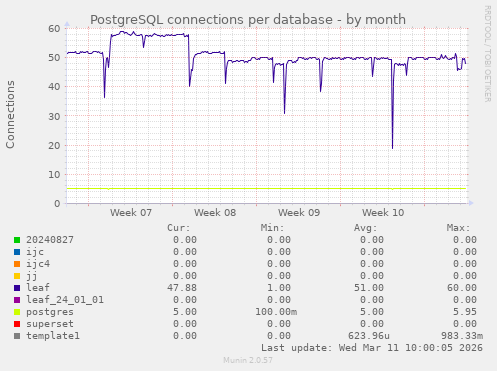Click the dark blue leaf legend swatch
497x371 pixels.
(17, 288)
